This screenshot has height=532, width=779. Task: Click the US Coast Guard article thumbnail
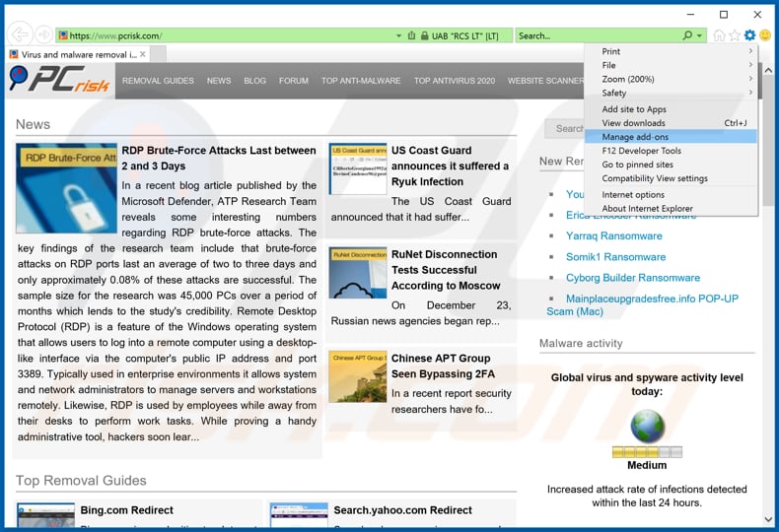(358, 168)
